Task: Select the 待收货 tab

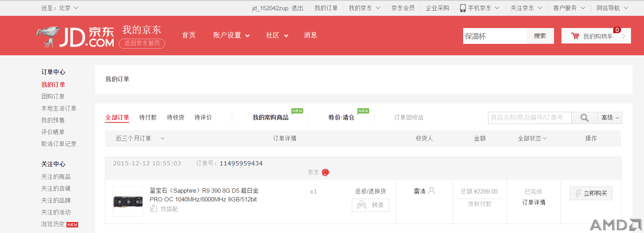Action: (176, 117)
